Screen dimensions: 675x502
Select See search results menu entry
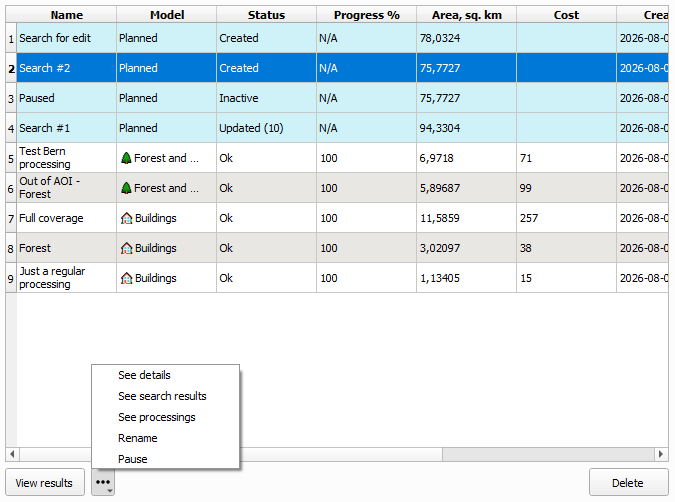point(162,396)
